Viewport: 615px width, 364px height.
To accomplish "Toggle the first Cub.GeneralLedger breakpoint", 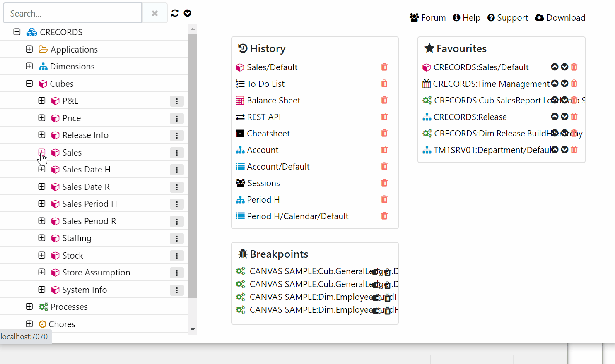I will point(376,272).
